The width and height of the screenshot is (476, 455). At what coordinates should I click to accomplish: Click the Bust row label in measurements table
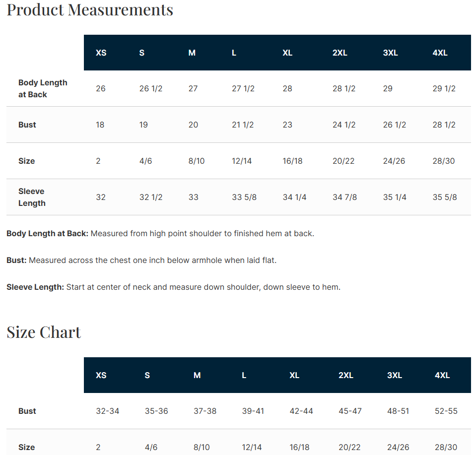(x=27, y=125)
